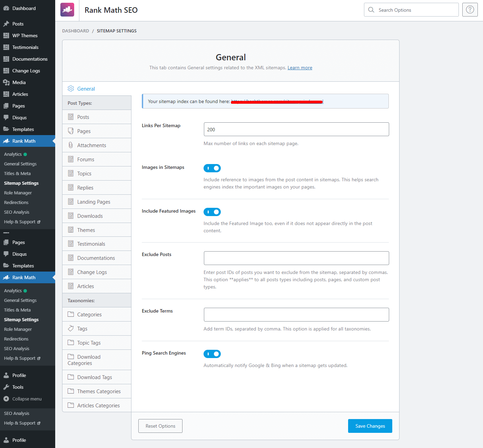Viewport: 483px width, 448px height.
Task: Click the SITEMAP SETTINGS breadcrumb text
Action: pyautogui.click(x=117, y=31)
